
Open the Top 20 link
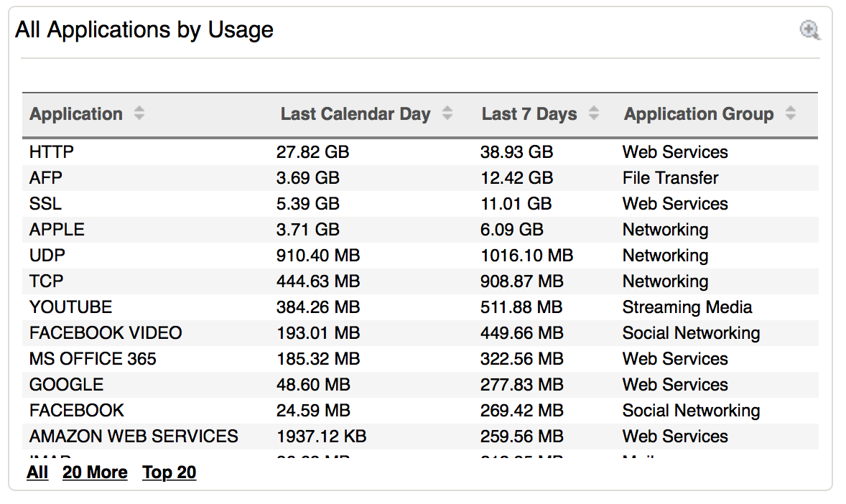coord(169,472)
